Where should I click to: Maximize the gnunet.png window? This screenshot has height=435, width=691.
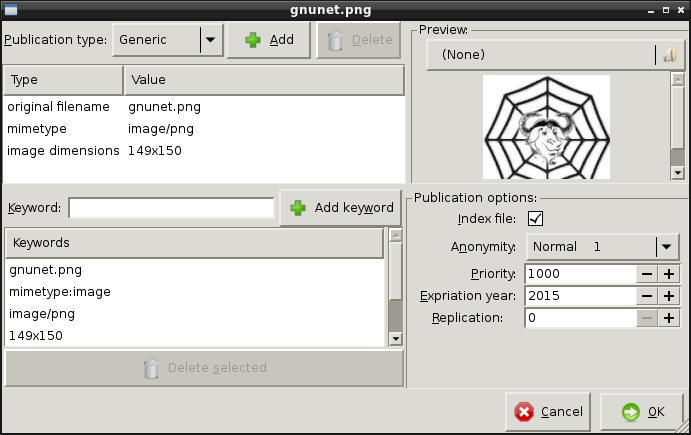point(666,10)
